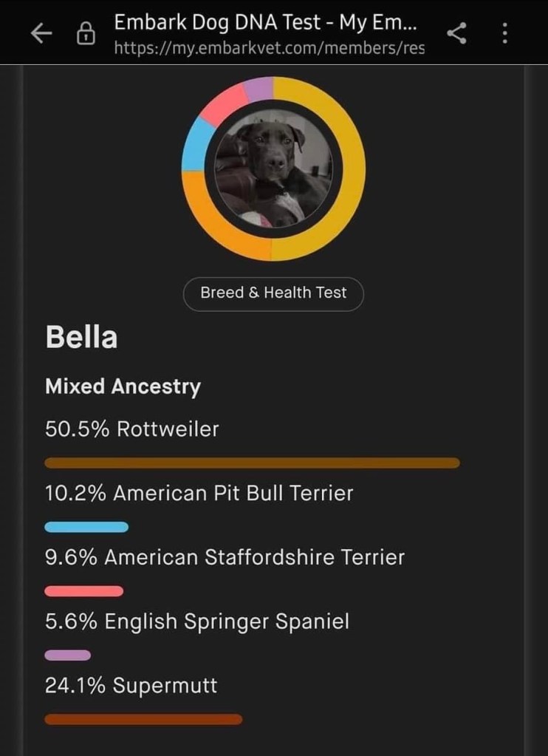This screenshot has width=548, height=756.
Task: Tap the padlock site security icon
Action: coord(86,34)
